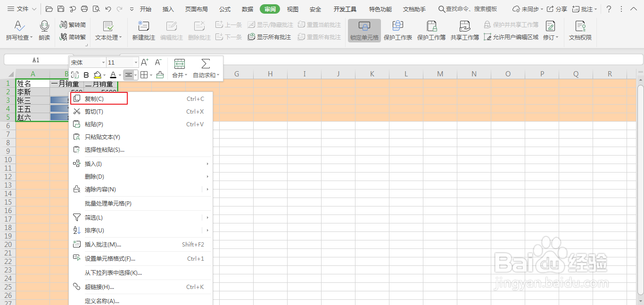Switch to the 插入 tab
Viewport: 644px width, 305px height.
click(x=168, y=9)
